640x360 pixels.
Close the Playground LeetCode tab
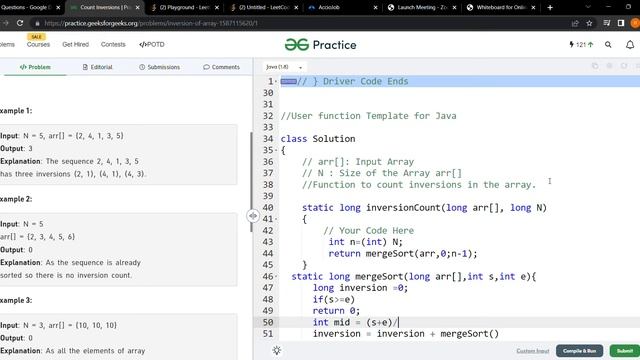tap(217, 7)
